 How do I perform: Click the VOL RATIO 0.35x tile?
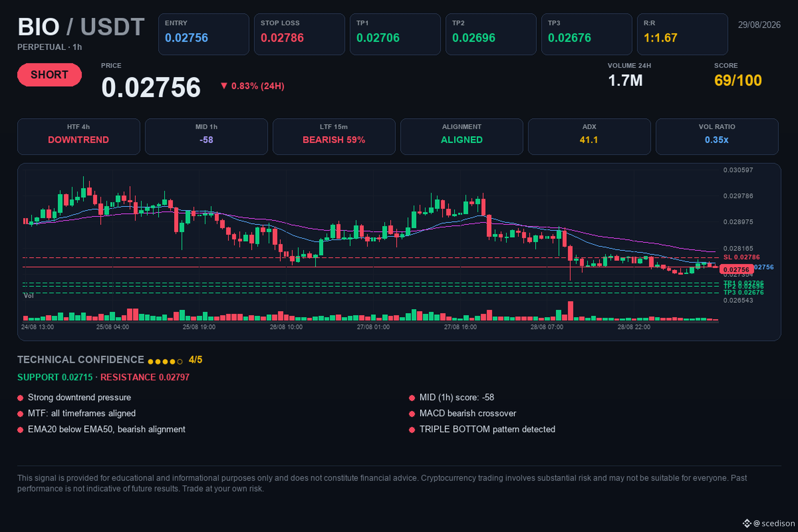pos(717,137)
